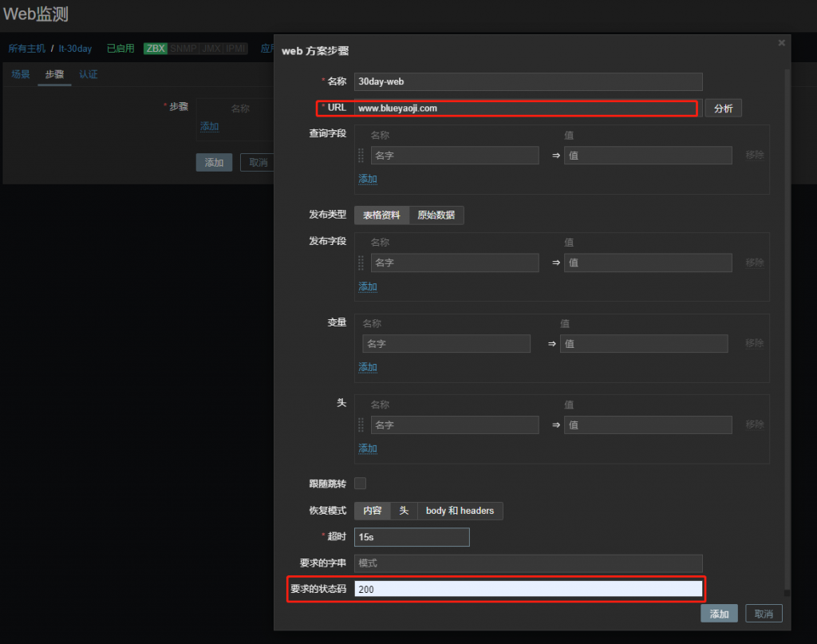Click 添加 button in background scenario form
The width and height of the screenshot is (817, 644).
[x=214, y=163]
